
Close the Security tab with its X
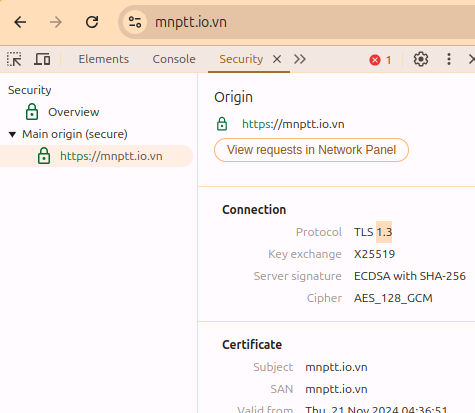[277, 59]
